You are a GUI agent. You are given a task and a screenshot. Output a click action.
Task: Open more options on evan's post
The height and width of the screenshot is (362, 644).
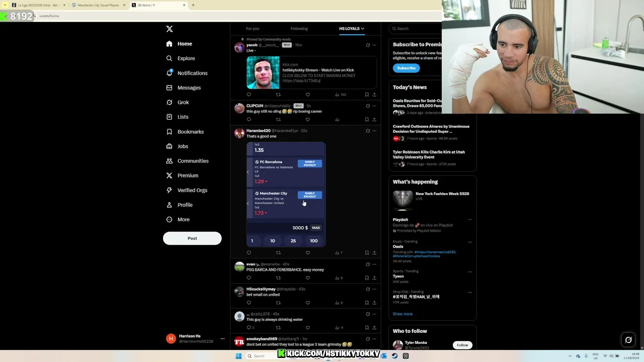click(374, 264)
